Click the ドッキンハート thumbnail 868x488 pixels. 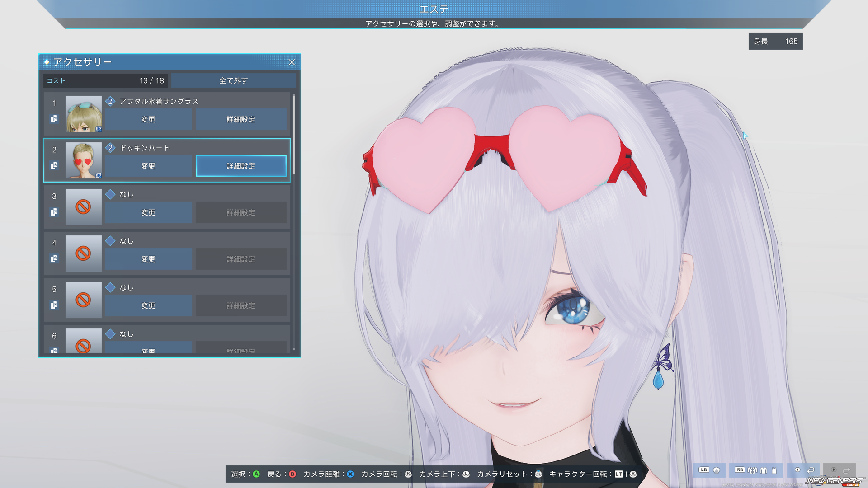(84, 160)
